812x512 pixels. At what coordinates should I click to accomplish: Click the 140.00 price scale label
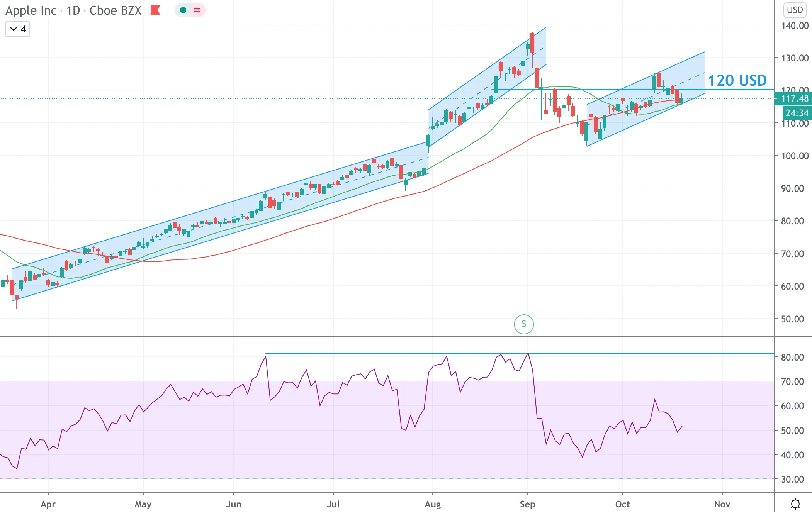(795, 26)
